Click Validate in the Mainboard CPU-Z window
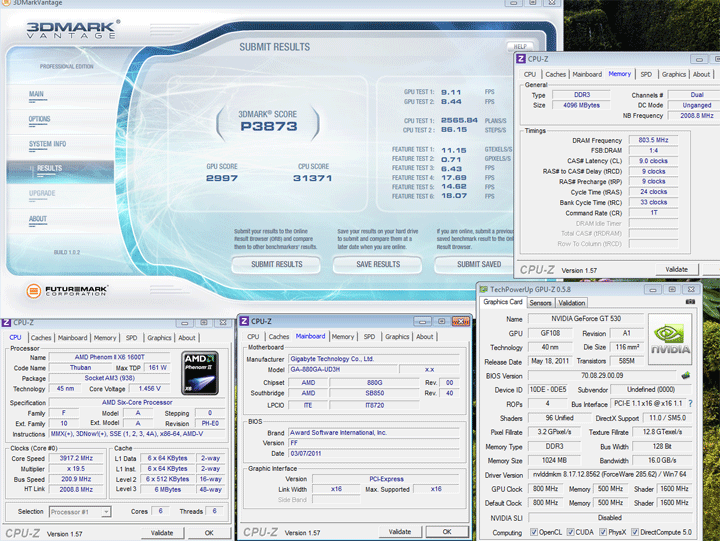The image size is (720, 541). tap(400, 532)
